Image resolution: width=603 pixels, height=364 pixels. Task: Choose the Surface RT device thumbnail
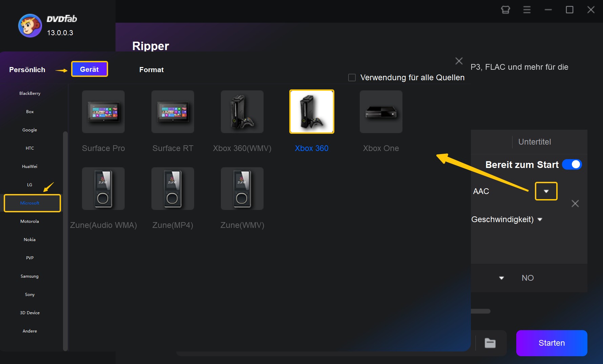pos(173,112)
